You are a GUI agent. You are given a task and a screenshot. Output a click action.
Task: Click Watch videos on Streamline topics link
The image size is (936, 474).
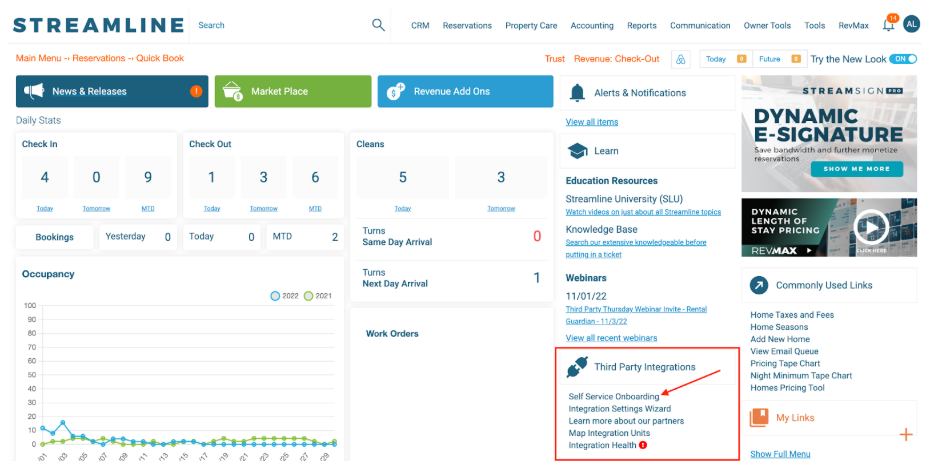pyautogui.click(x=644, y=212)
